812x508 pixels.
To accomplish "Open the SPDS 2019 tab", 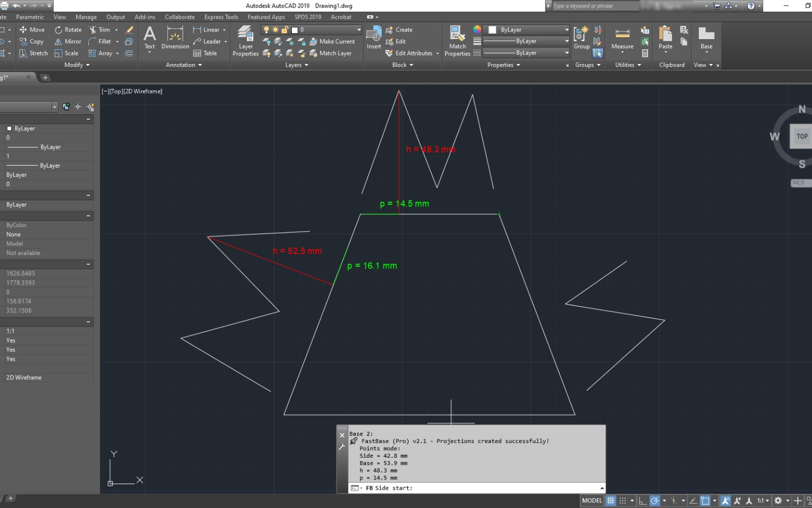I will [x=308, y=17].
